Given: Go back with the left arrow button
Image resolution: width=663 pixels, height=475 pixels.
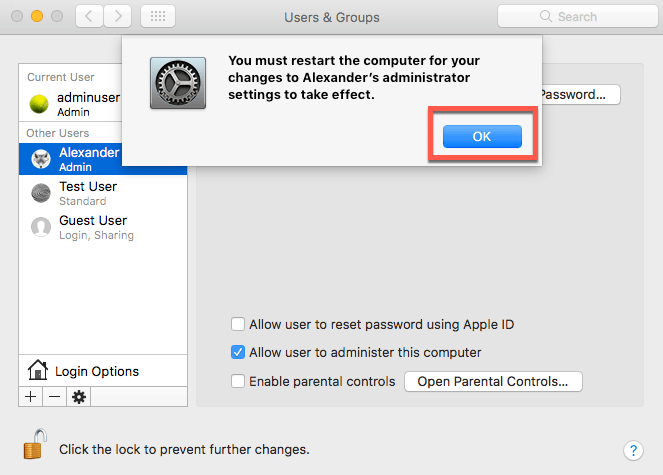Looking at the screenshot, I should (x=88, y=16).
